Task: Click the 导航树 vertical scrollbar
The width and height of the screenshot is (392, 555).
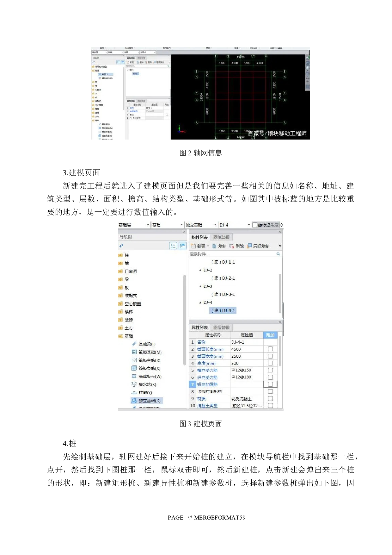Action: 185,320
